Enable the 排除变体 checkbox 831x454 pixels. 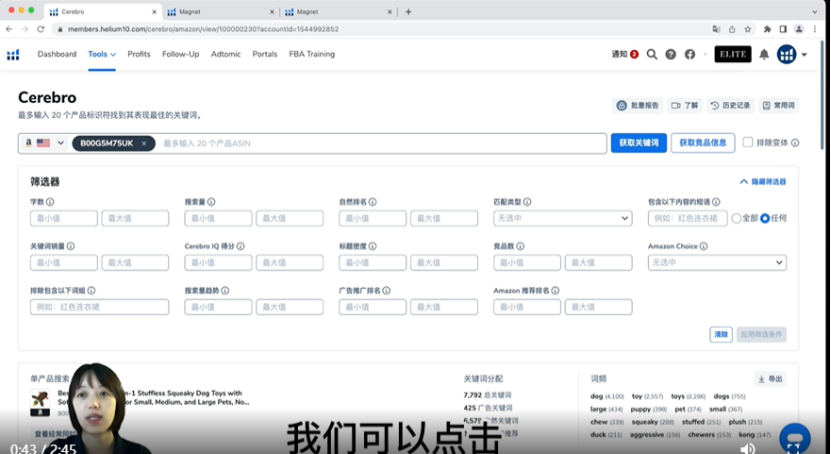pos(748,143)
